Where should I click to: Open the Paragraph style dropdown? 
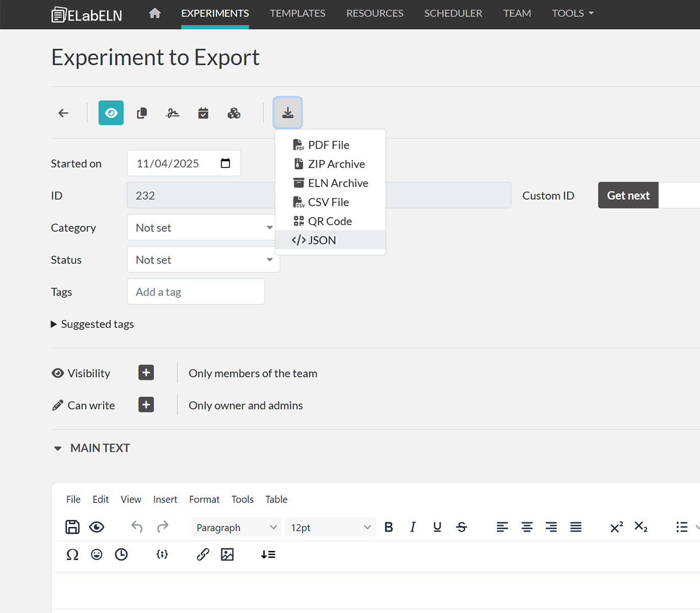[236, 527]
